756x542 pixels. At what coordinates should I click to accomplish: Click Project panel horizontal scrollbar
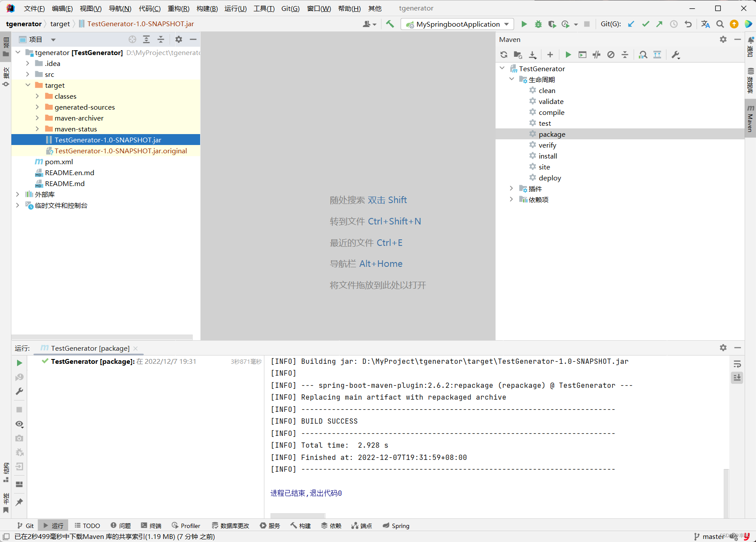[102, 337]
